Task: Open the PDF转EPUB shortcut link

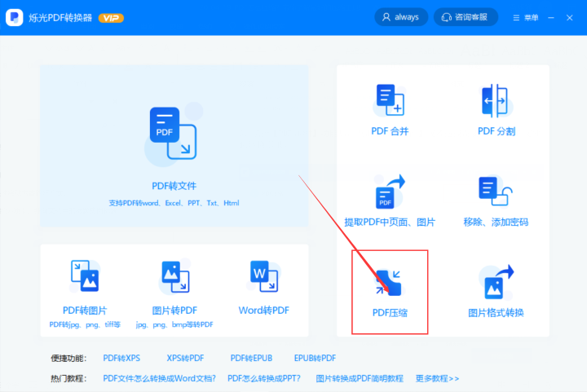Action: coord(251,358)
